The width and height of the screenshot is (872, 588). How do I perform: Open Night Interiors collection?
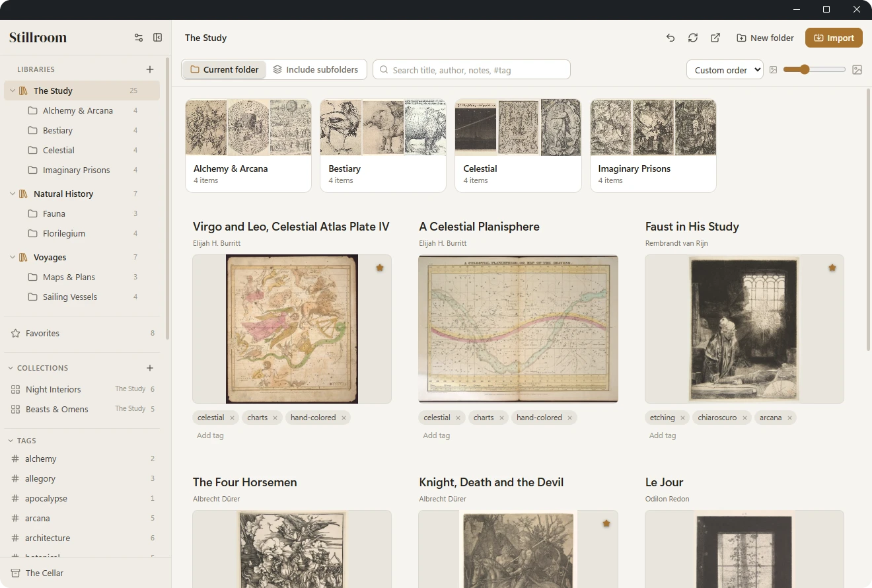[x=82, y=389]
